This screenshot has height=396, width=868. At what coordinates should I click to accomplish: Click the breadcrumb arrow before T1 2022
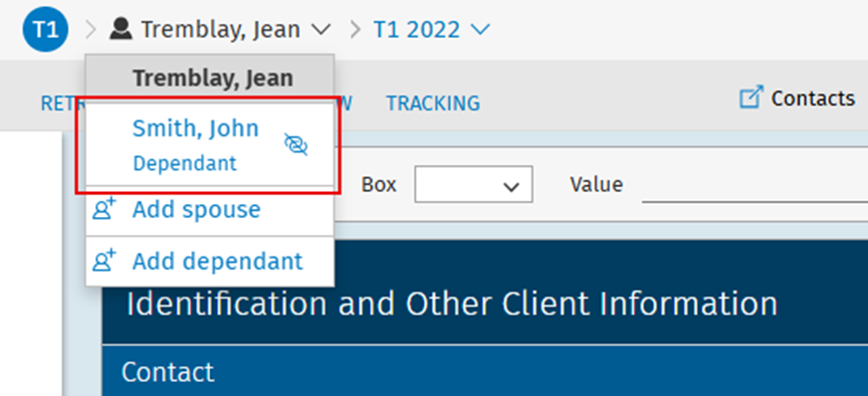tap(356, 30)
